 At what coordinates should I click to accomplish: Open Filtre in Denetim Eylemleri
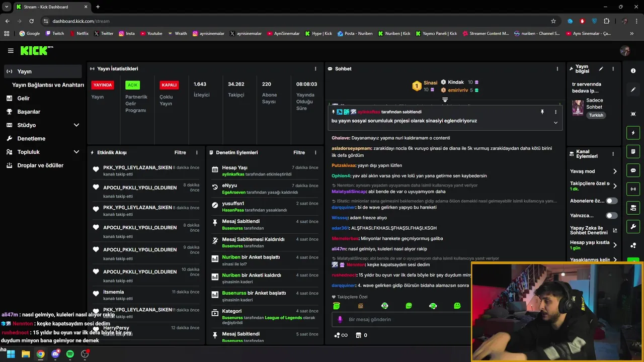[x=299, y=152]
